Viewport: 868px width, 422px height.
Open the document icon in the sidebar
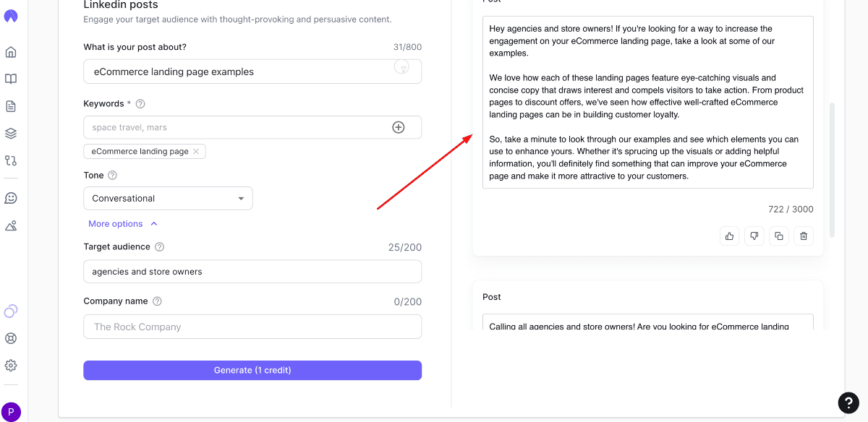11,106
